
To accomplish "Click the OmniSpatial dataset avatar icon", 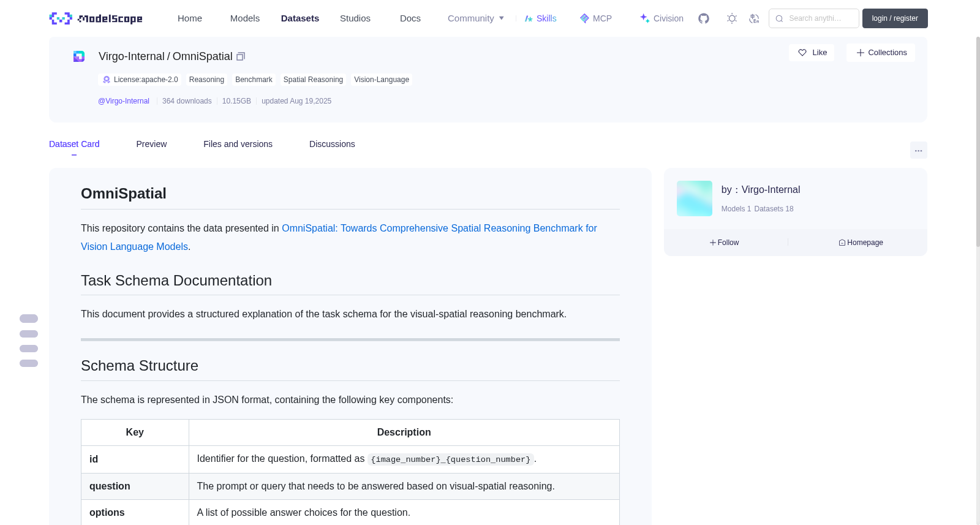I will tap(79, 56).
